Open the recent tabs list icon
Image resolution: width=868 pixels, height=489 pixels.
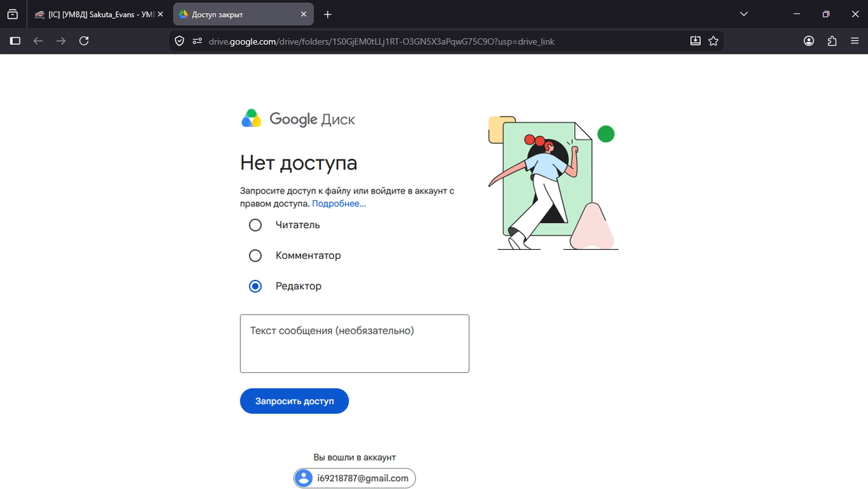[12, 14]
